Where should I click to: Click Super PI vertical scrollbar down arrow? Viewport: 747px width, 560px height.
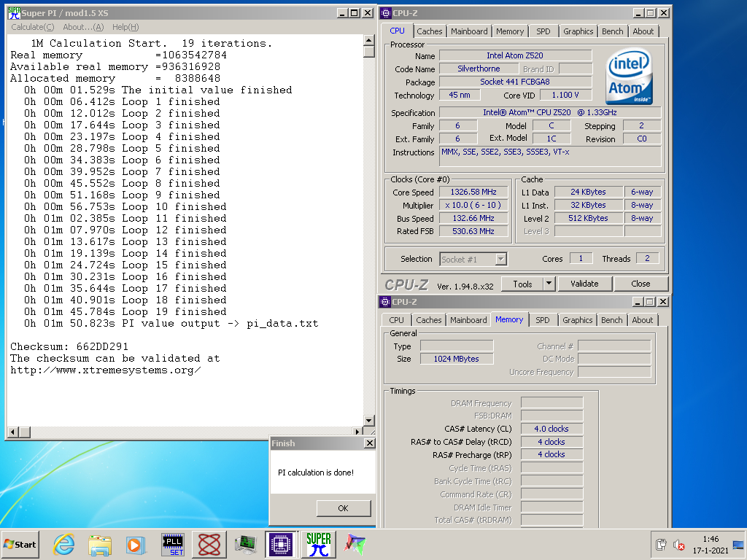[368, 421]
